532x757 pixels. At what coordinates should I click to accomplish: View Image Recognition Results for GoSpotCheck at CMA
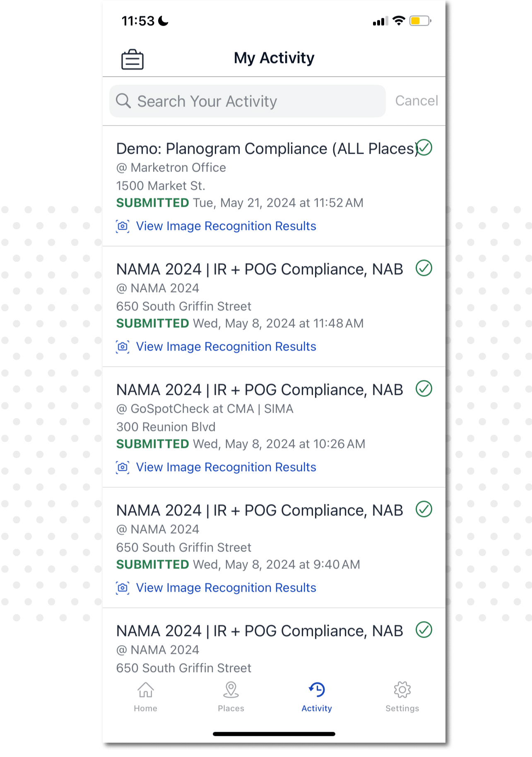226,467
